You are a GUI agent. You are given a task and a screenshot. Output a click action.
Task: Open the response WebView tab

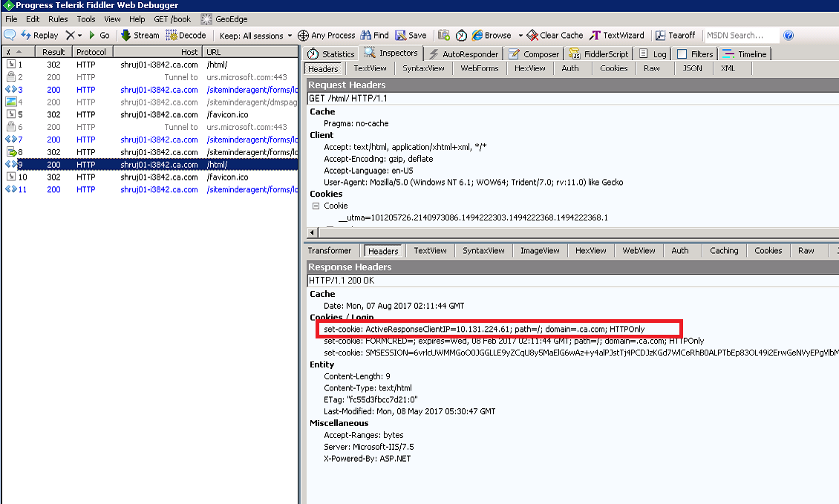[639, 250]
